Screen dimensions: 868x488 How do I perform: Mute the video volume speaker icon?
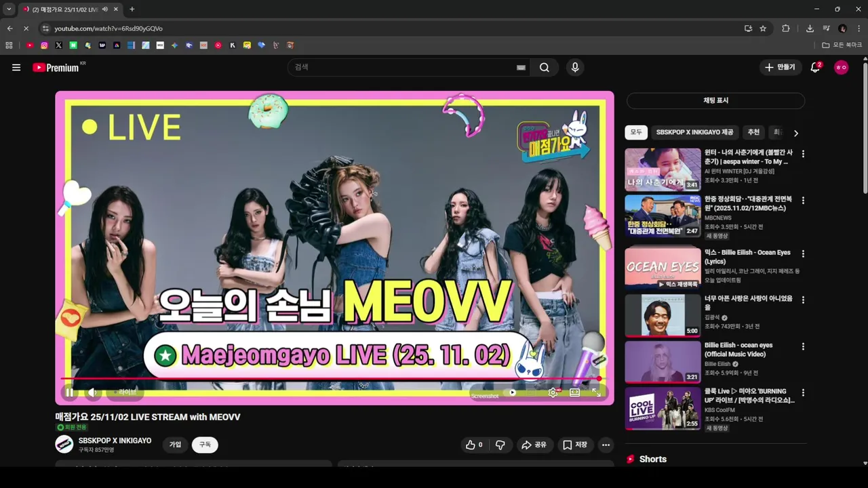92,392
